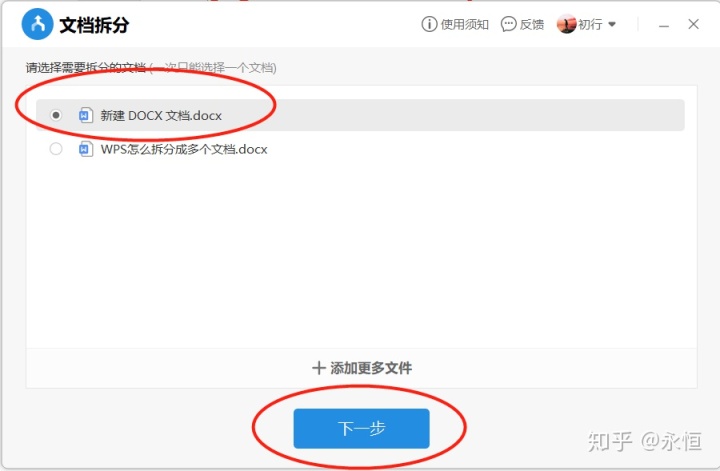
Task: Click the 反馈 speech bubble icon
Action: click(x=508, y=24)
